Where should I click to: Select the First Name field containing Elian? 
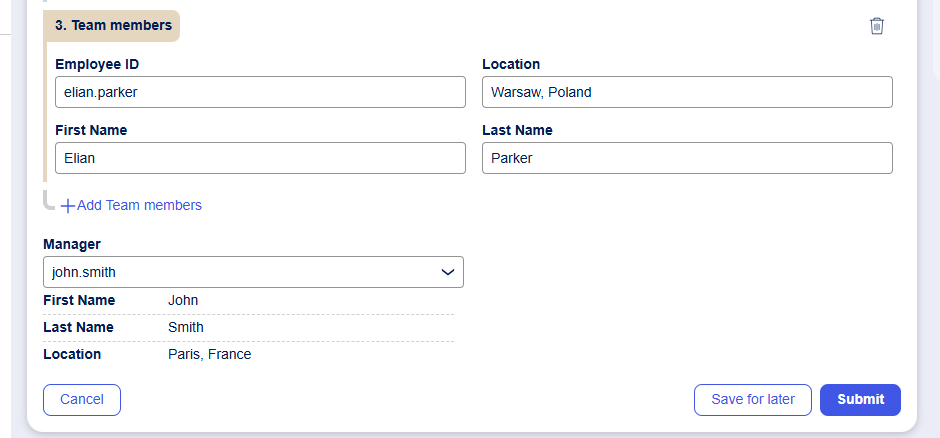click(260, 158)
